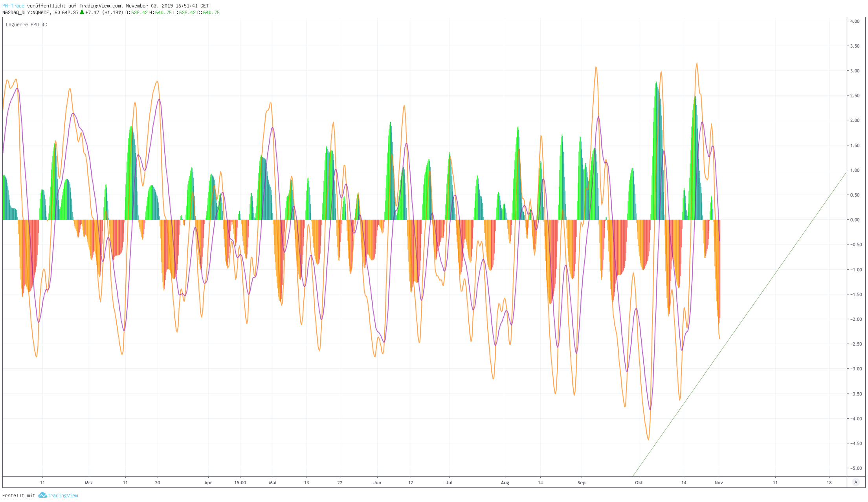Select the Laguerre PPO 4C indicator label
868x502 pixels.
tap(26, 25)
